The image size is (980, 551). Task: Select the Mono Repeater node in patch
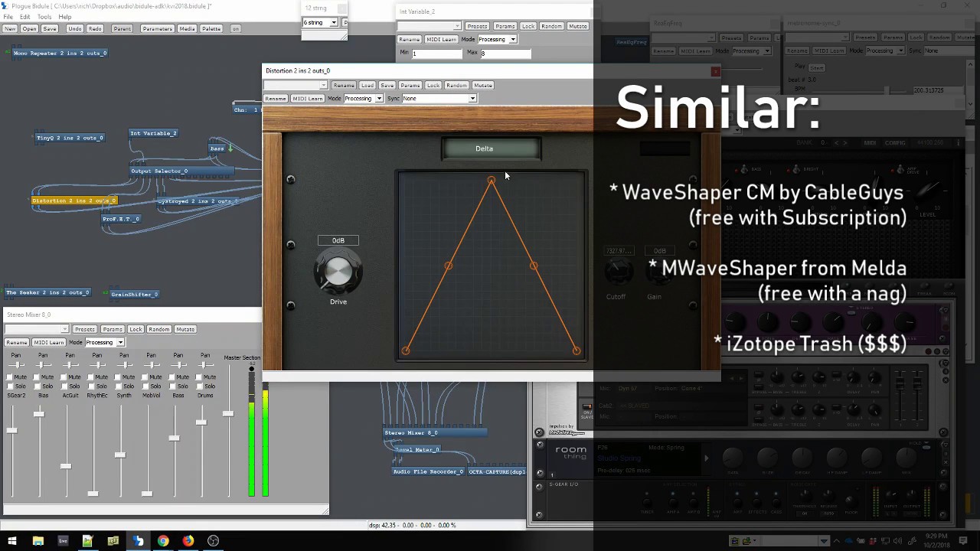(60, 54)
